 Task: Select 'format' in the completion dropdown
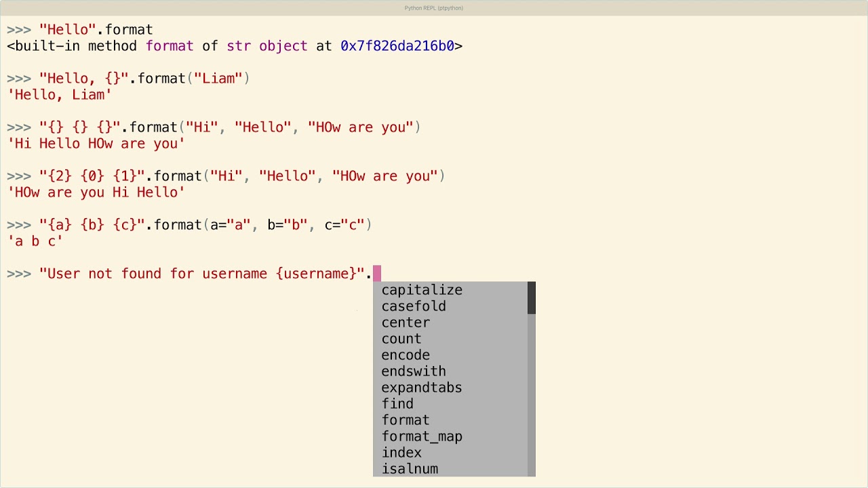point(406,420)
